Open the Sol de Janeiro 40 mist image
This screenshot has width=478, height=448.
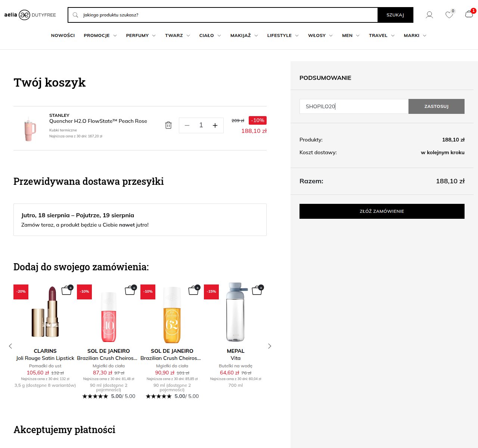(x=109, y=317)
